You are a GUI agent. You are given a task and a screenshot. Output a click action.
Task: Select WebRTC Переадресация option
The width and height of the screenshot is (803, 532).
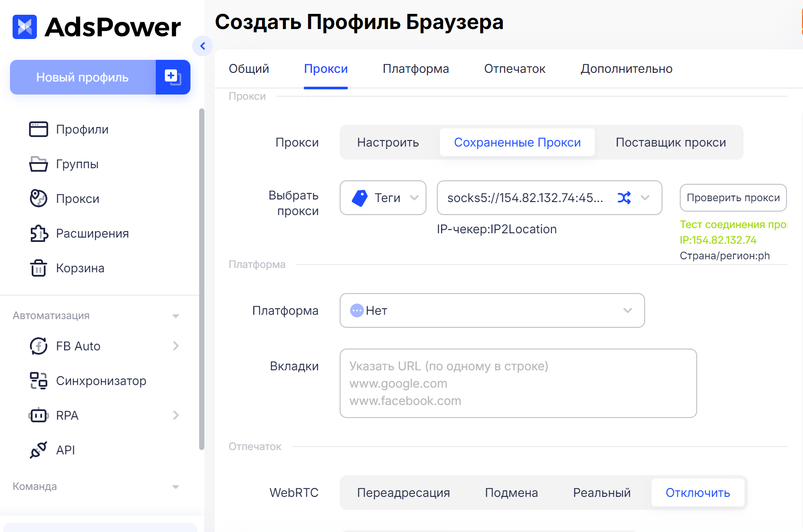(403, 493)
